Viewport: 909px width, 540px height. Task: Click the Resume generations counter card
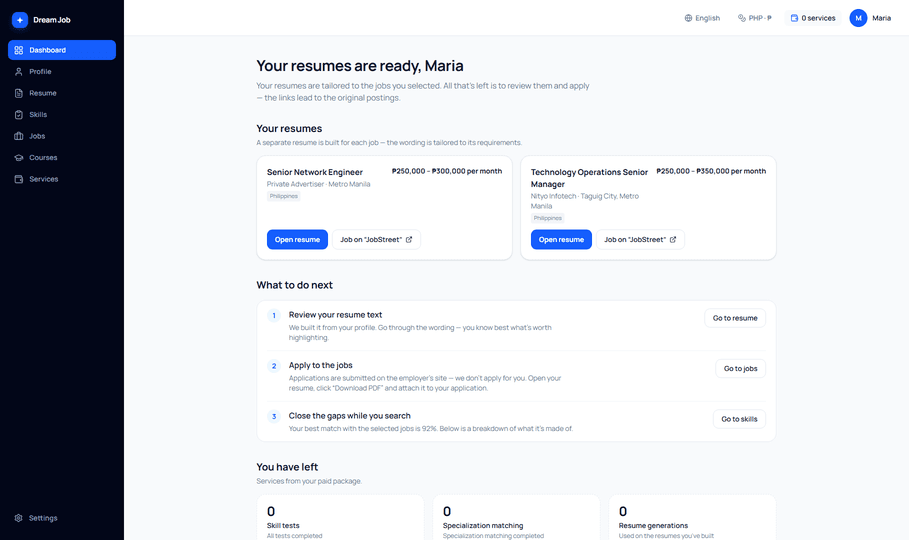pos(692,518)
